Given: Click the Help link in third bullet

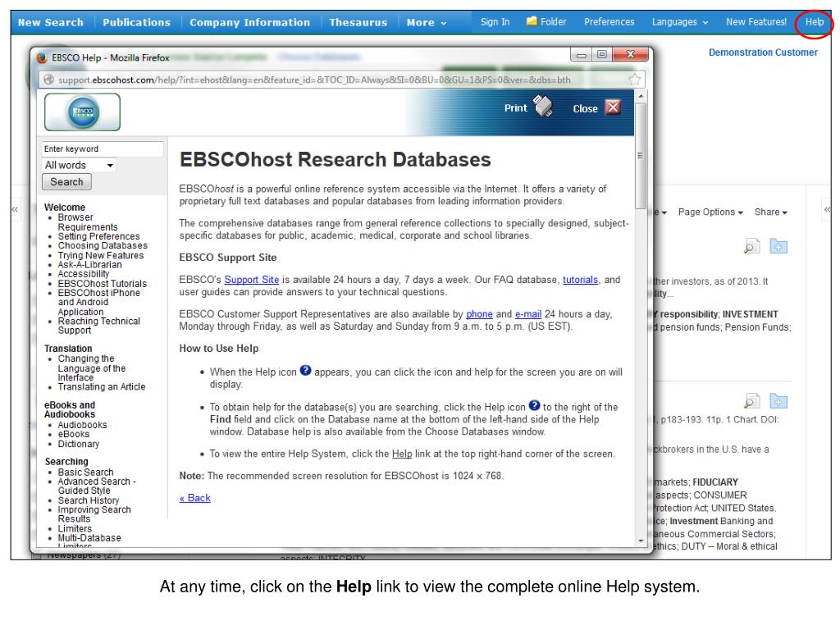Looking at the screenshot, I should 402,454.
